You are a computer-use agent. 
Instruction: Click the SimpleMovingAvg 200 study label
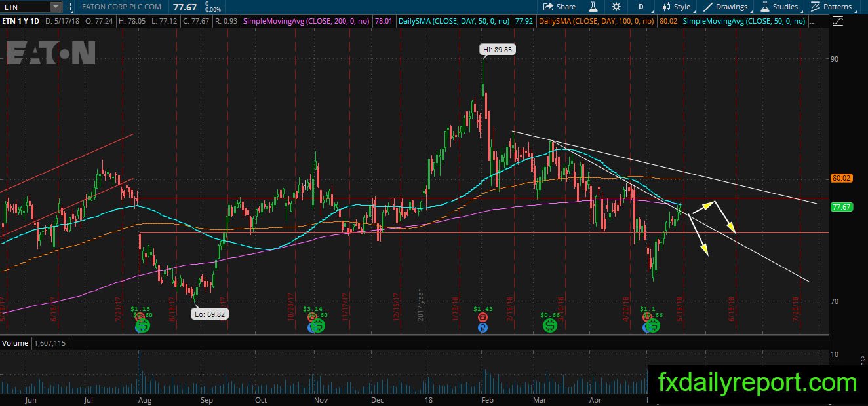tap(306, 21)
